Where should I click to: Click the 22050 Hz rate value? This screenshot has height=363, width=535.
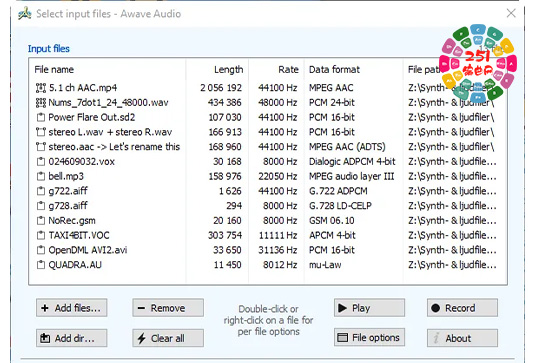(278, 176)
